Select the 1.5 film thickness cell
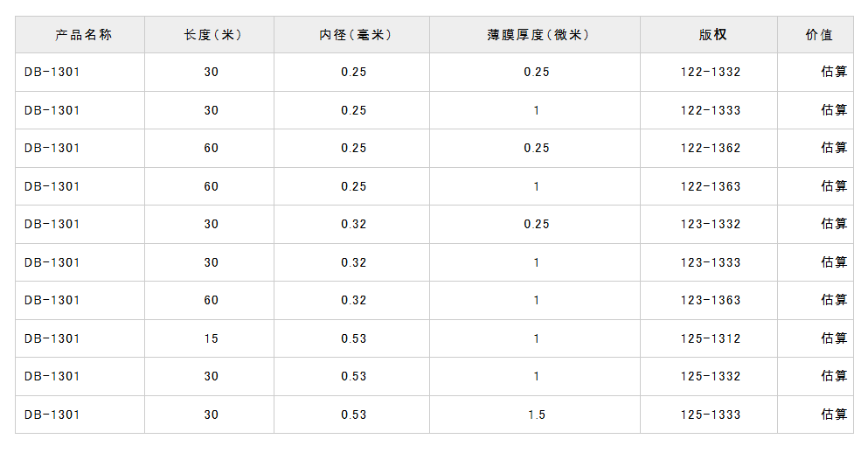868x453 pixels. 537,415
